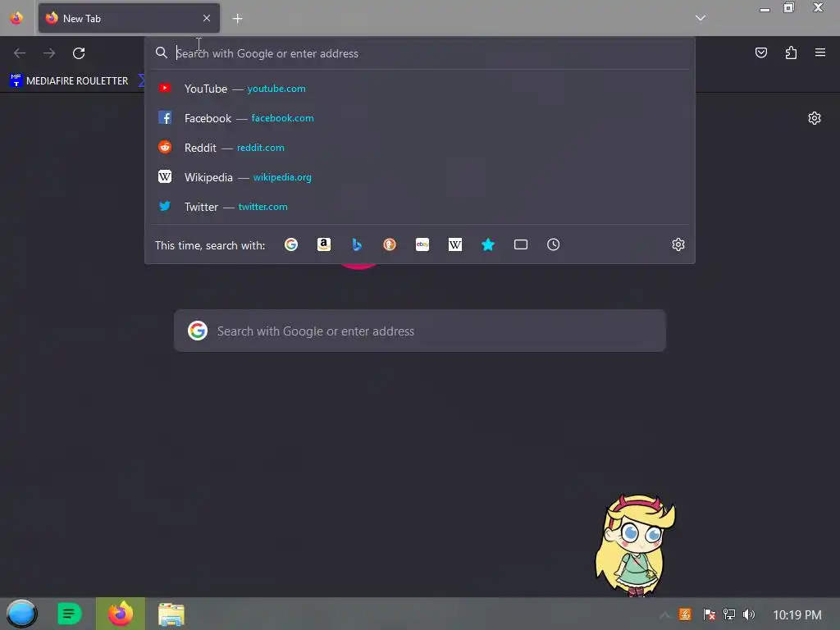This screenshot has width=840, height=630.
Task: Search this time with Bing icon
Action: (x=357, y=244)
